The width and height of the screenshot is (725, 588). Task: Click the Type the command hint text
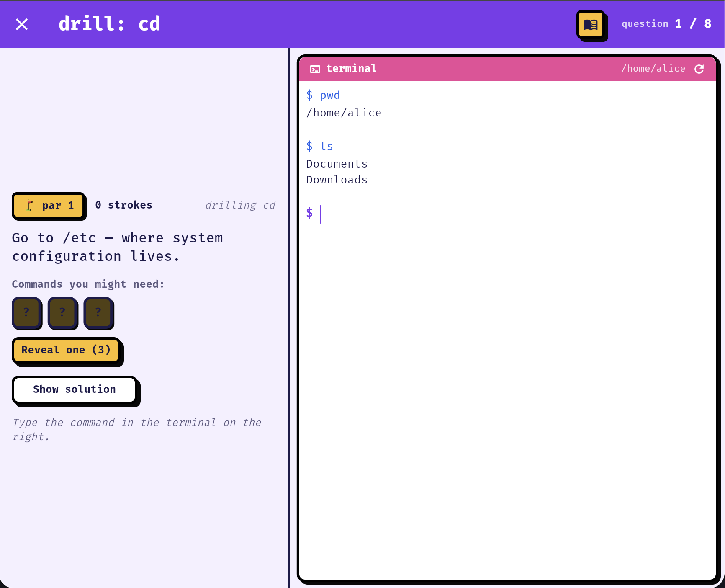[x=136, y=430]
